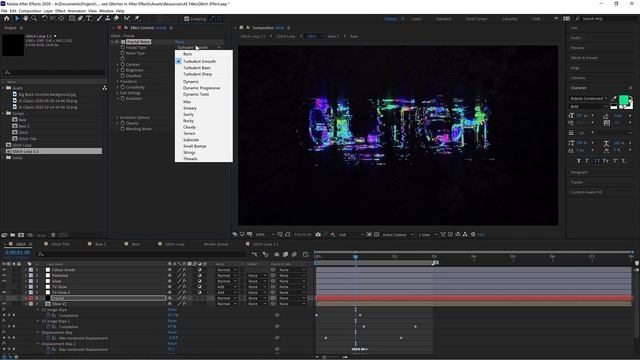Toggle visibility of TV Glow 2 layer
640x360 pixels.
coord(4,293)
